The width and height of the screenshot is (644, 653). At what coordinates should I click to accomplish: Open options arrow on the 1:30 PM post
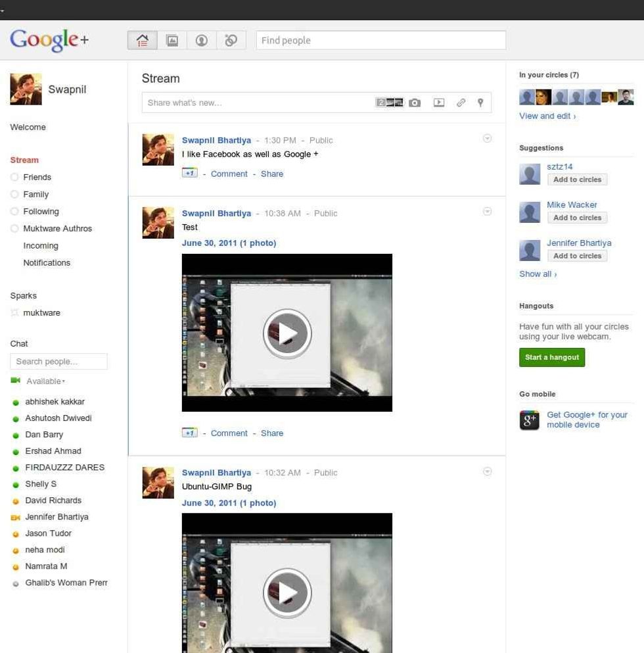tap(487, 139)
